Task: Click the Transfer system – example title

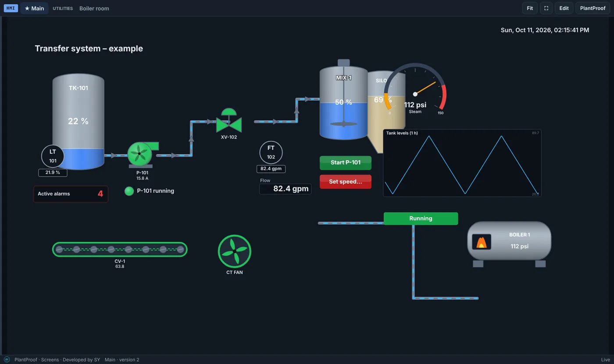Action: click(89, 49)
